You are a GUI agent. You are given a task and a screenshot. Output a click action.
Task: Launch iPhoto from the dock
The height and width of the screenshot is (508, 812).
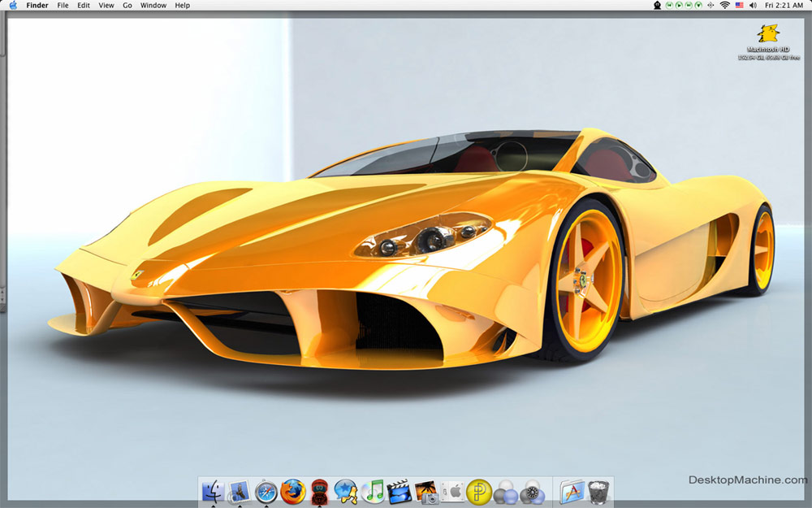[426, 491]
